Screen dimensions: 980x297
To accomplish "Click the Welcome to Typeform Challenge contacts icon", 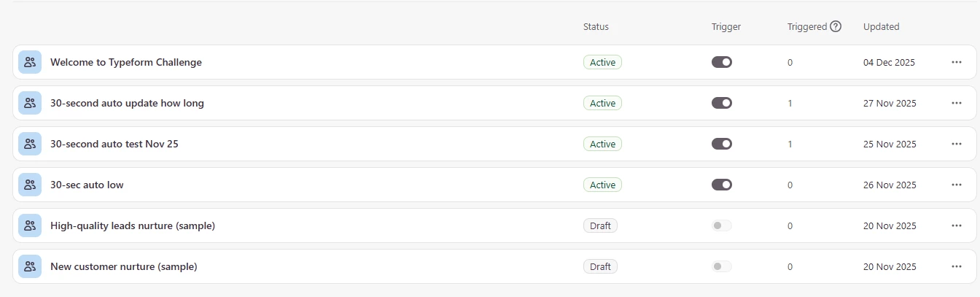I will tap(30, 62).
